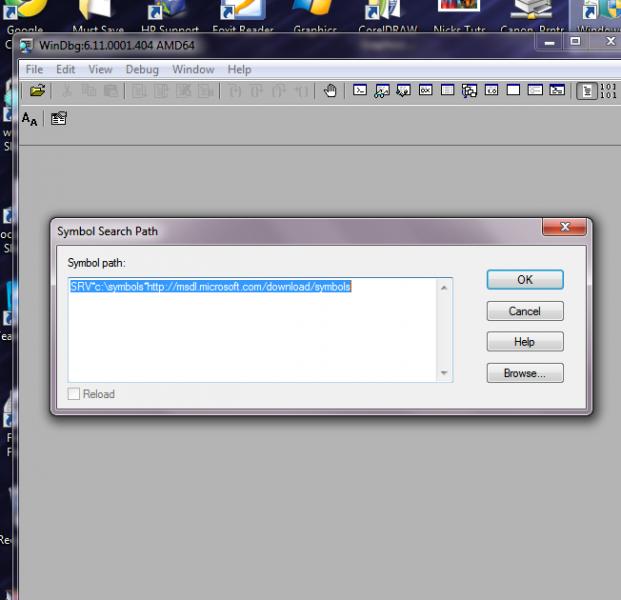Open the Debug menu
This screenshot has width=621, height=600.
[142, 70]
